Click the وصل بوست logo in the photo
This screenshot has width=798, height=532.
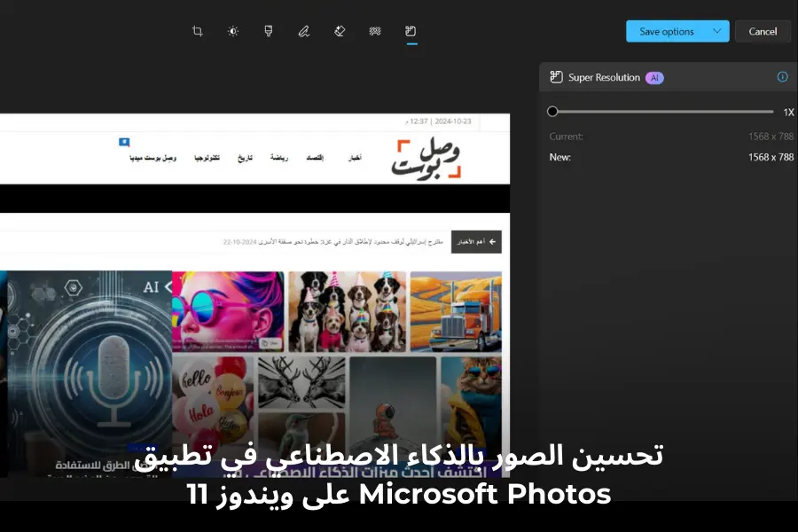(426, 159)
